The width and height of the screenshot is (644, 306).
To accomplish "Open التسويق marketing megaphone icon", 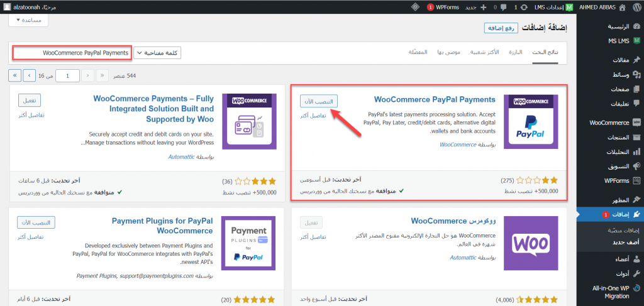I will pyautogui.click(x=636, y=166).
